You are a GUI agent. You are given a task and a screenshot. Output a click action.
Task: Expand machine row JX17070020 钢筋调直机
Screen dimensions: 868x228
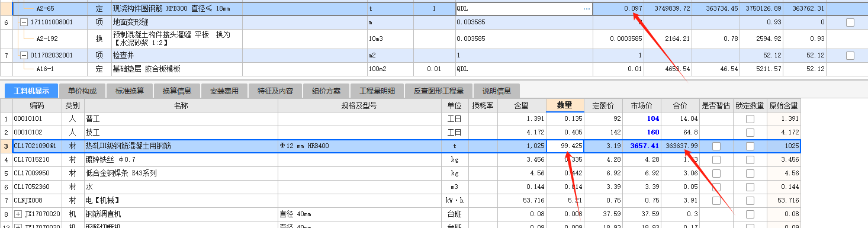(x=18, y=214)
